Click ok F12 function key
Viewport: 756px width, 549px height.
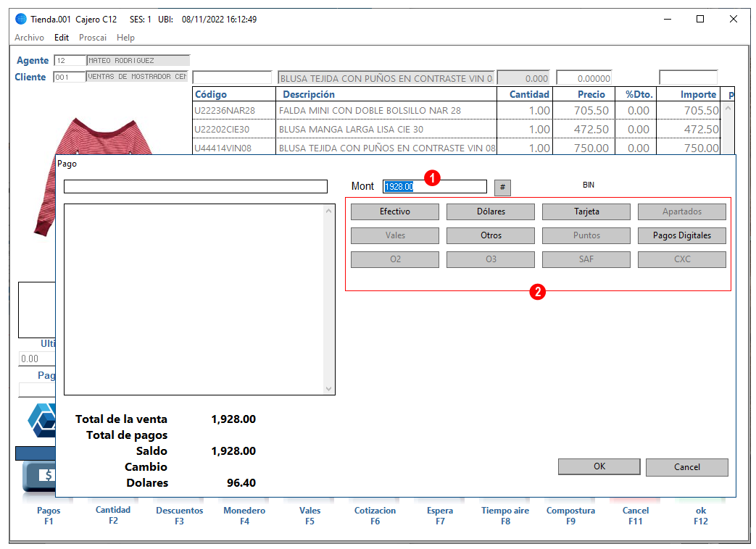(x=701, y=516)
